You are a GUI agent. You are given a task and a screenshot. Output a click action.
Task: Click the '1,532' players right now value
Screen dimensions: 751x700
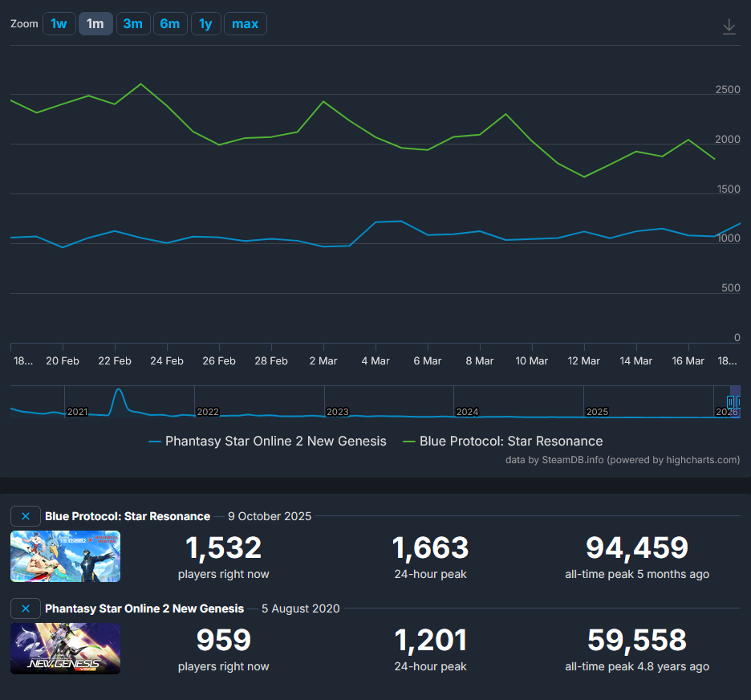pyautogui.click(x=224, y=547)
